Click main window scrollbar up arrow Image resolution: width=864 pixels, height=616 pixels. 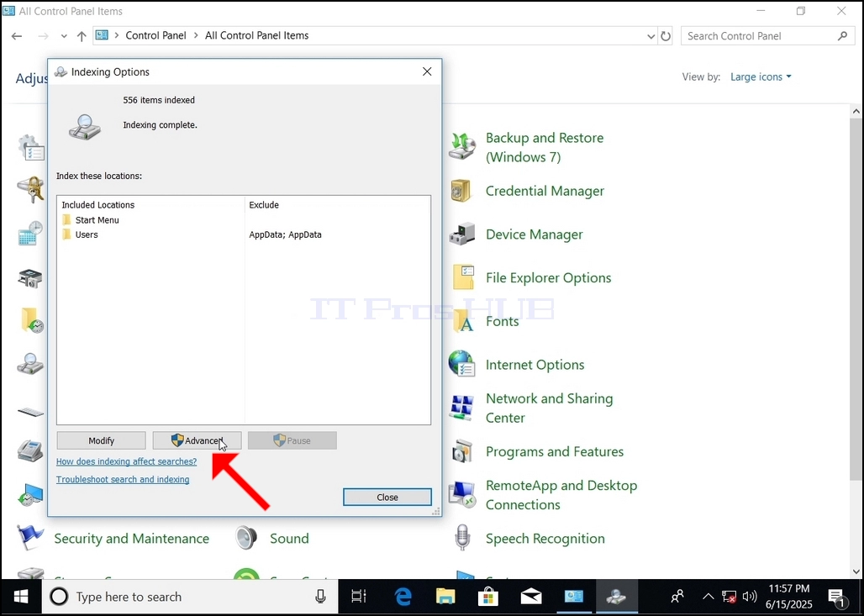pos(856,111)
